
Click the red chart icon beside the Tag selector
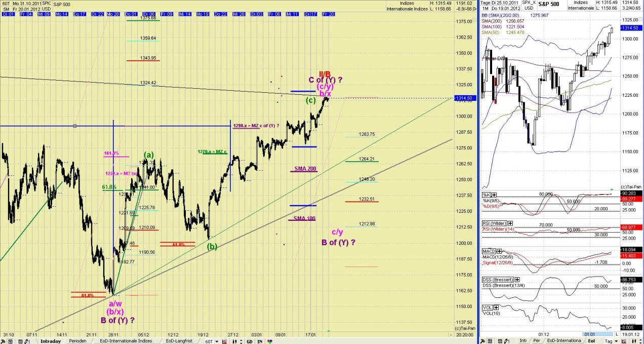tap(625, 340)
